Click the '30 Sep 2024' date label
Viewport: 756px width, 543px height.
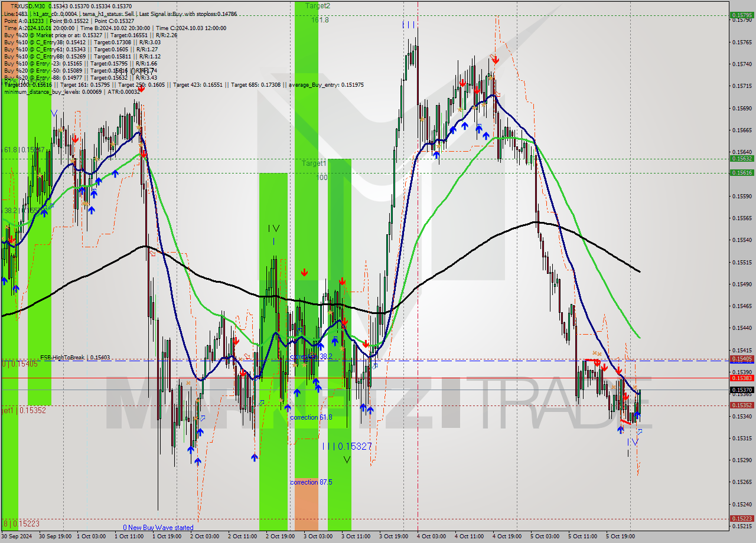pos(17,537)
